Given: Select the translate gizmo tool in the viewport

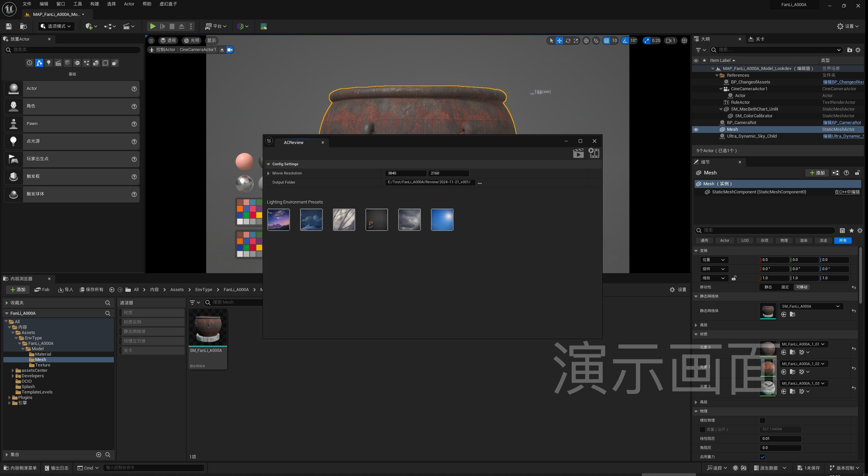Looking at the screenshot, I should pos(559,41).
